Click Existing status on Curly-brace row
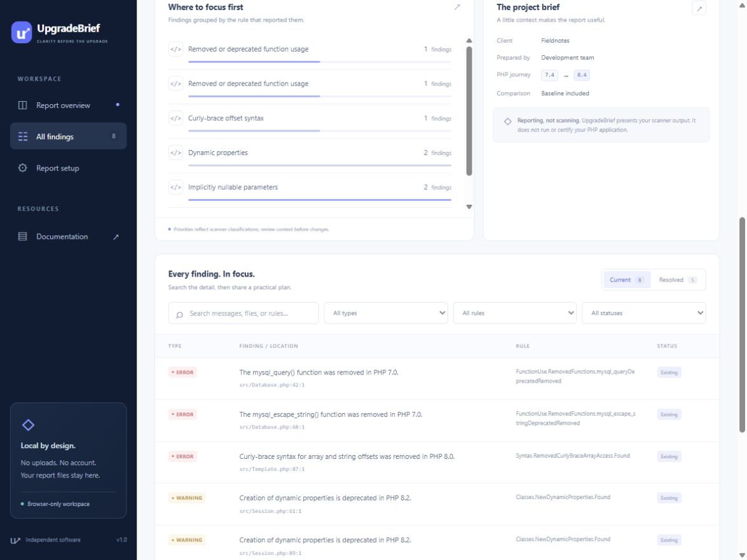 point(669,456)
